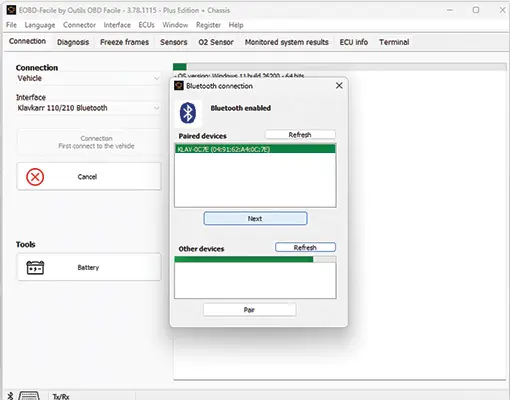The image size is (510, 400).
Task: Click the Connection First connect to the vehicle button
Action: 89,142
